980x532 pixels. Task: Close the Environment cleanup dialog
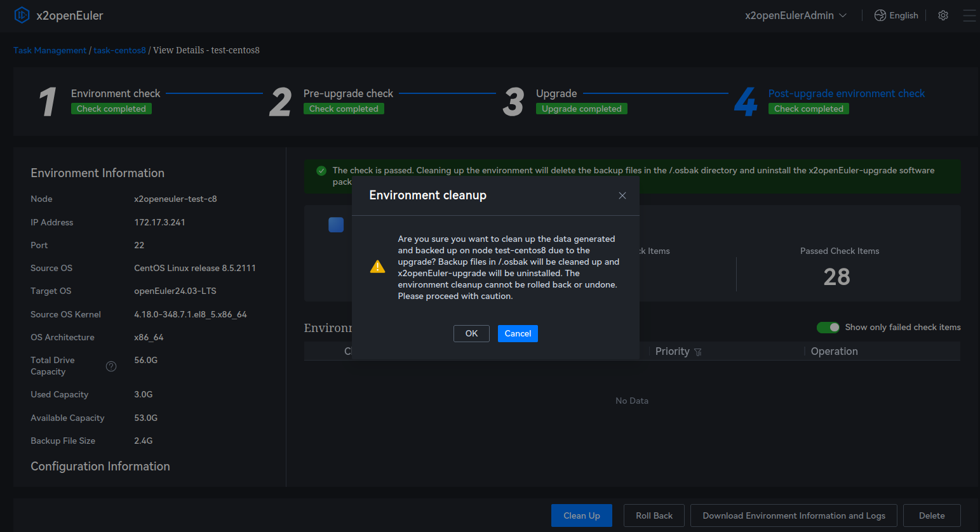coord(622,196)
